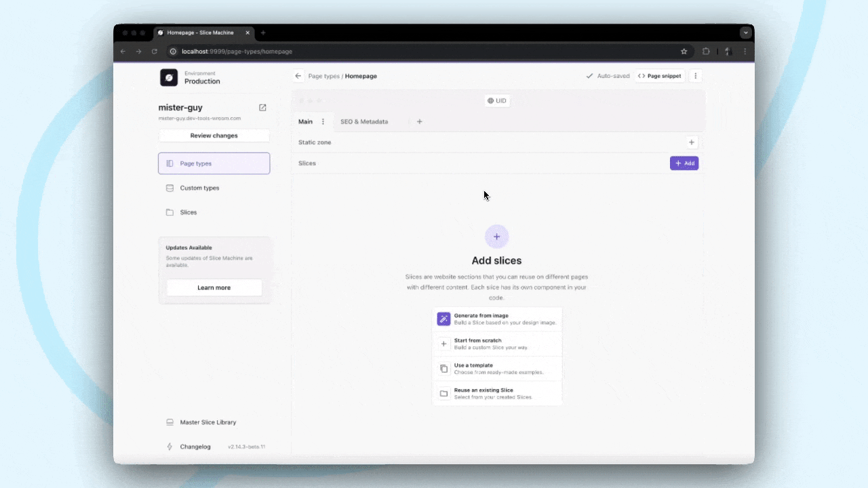
Task: Choose Generate from image option
Action: 497,319
